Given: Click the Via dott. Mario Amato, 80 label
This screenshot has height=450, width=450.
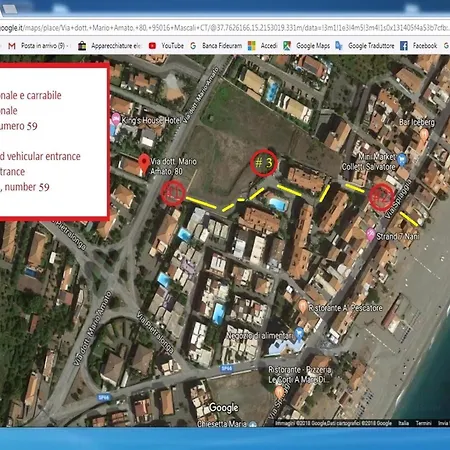Looking at the screenshot, I should pos(173,166).
